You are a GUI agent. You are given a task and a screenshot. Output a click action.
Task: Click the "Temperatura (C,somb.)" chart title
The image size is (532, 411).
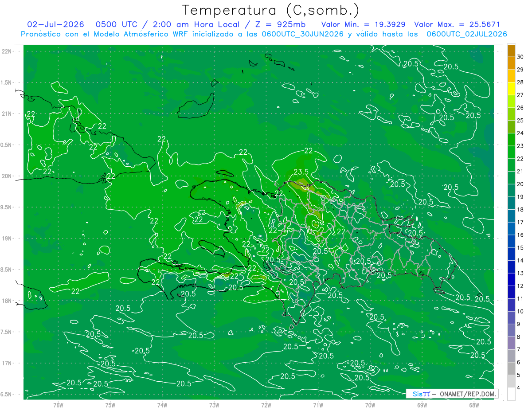click(271, 11)
